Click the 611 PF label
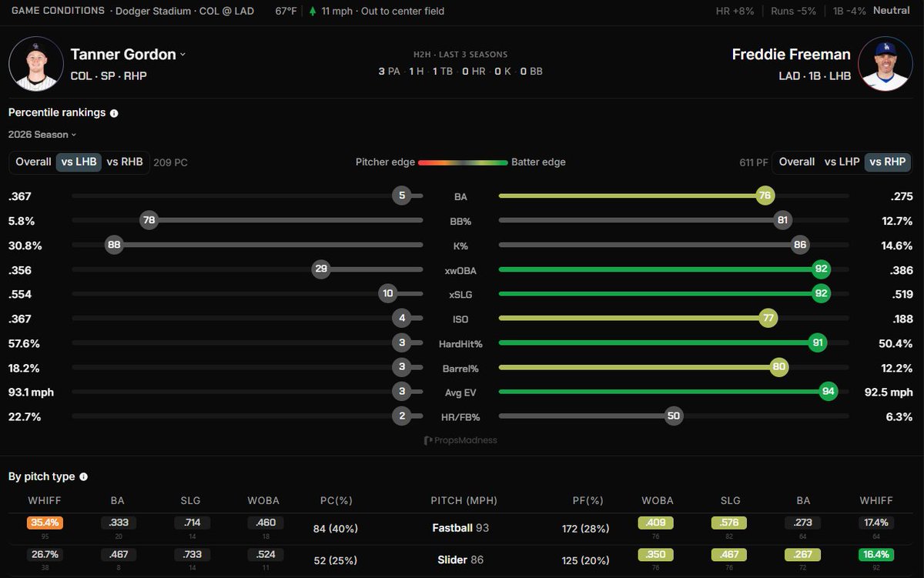This screenshot has width=924, height=578. click(x=753, y=162)
